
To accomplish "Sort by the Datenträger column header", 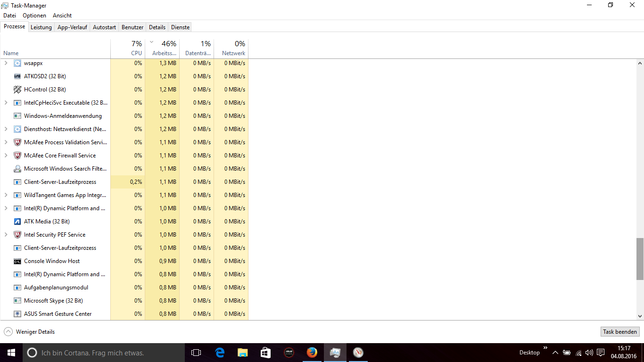I will click(197, 49).
